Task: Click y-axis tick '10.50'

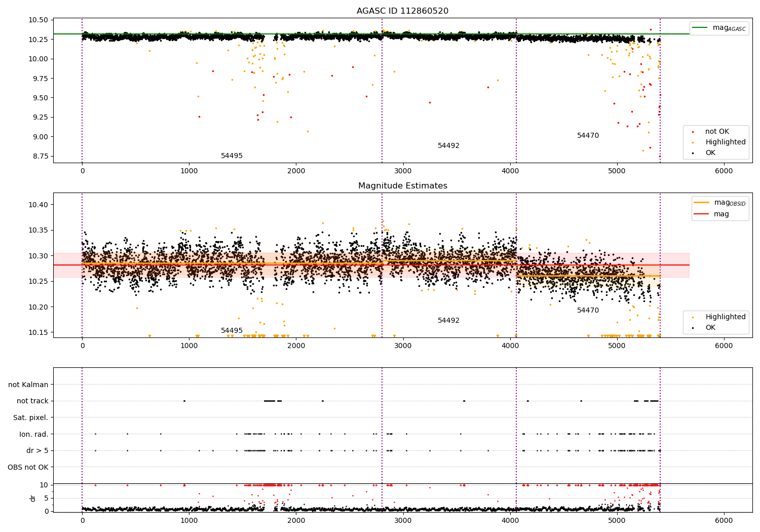Action: click(39, 20)
